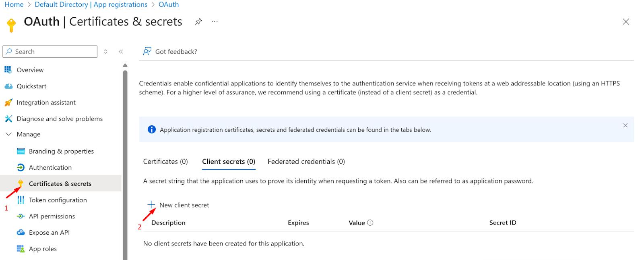Open App roles

coord(43,249)
